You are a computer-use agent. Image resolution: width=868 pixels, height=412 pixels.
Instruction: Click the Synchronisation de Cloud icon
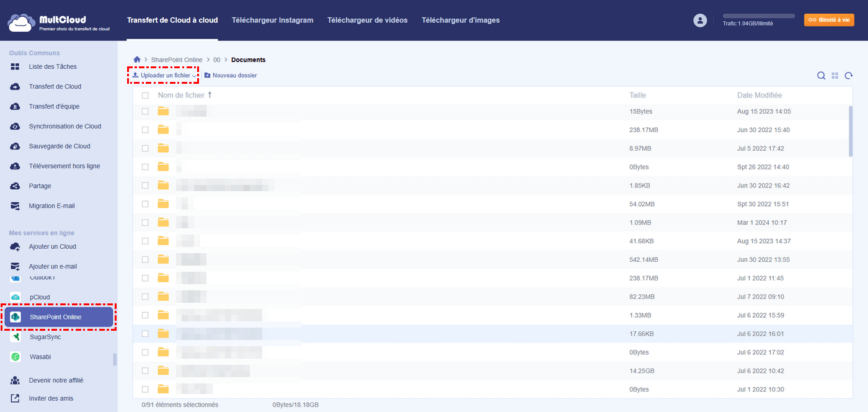tap(15, 126)
